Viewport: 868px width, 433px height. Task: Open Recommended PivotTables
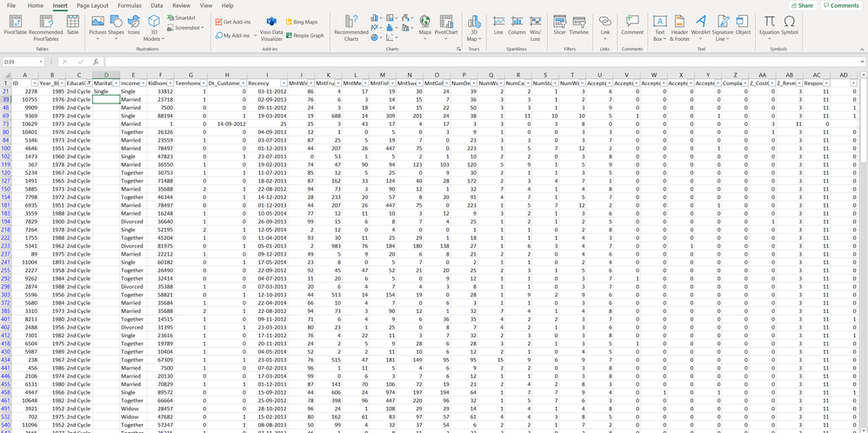point(46,28)
